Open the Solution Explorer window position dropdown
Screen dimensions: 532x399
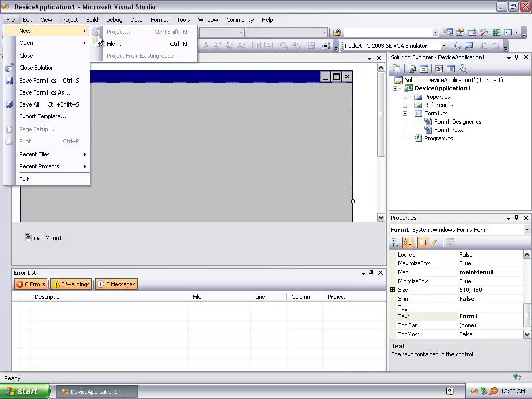coord(508,58)
